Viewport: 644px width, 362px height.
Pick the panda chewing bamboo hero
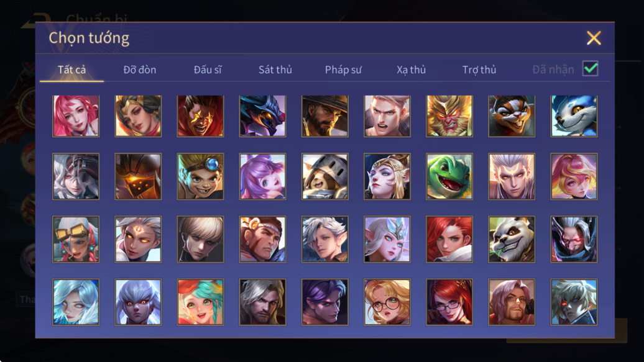click(x=512, y=239)
